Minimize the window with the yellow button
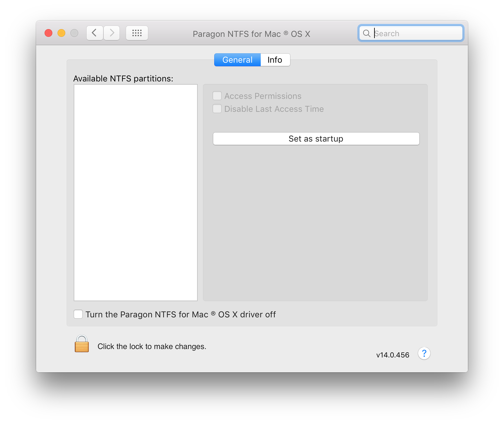The image size is (504, 424). coord(61,33)
